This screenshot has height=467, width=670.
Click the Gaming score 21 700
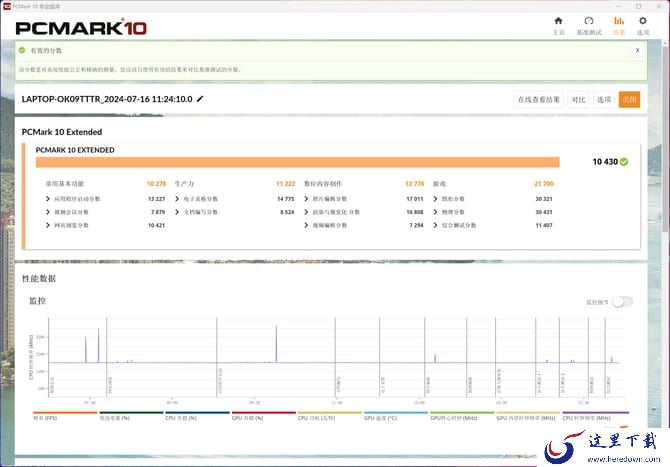tap(544, 184)
